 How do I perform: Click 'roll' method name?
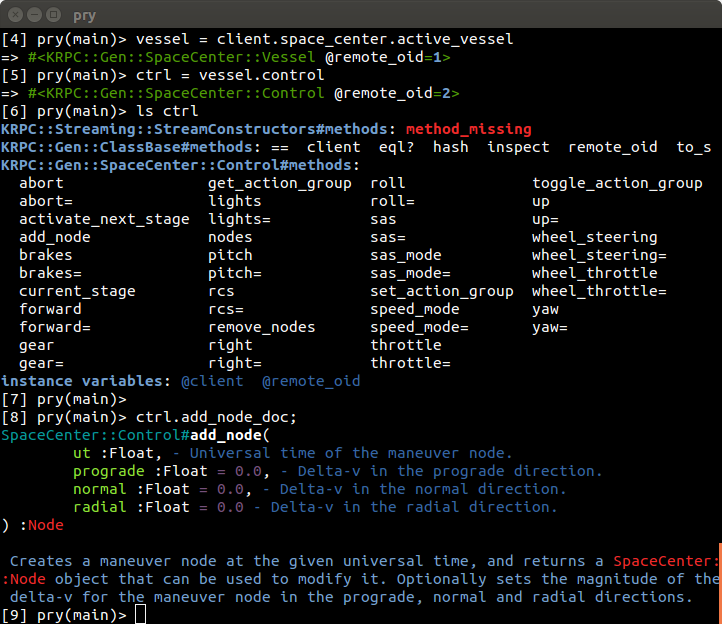coord(388,183)
